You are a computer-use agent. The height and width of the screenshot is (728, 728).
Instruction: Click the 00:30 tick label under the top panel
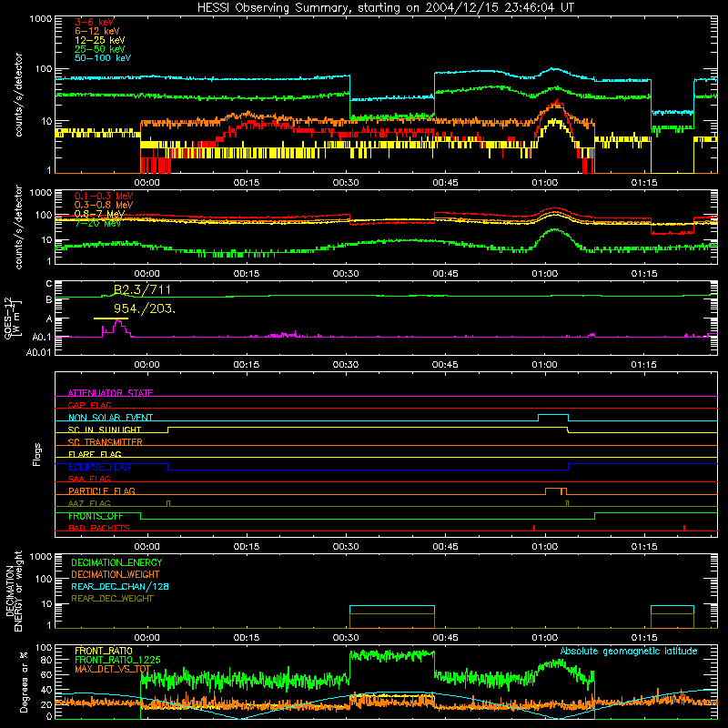tap(346, 183)
